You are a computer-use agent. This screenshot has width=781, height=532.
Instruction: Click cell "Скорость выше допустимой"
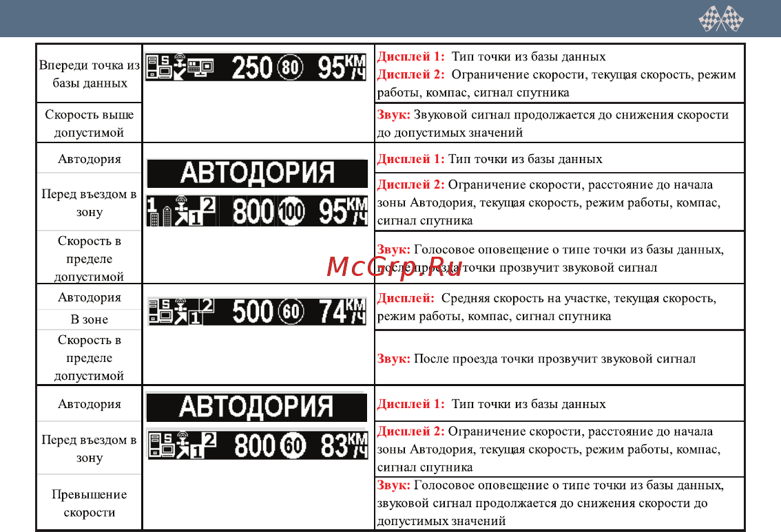click(90, 123)
